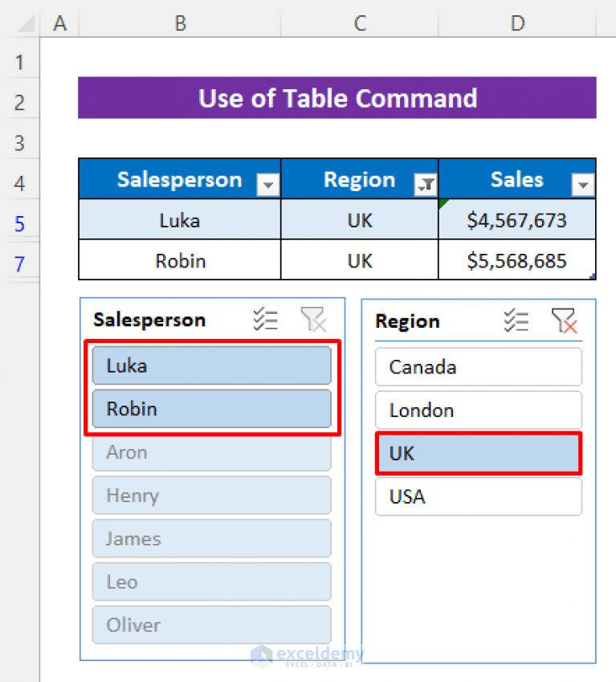Select Oliver in the Salesperson slicer
This screenshot has height=682, width=616.
click(x=211, y=625)
